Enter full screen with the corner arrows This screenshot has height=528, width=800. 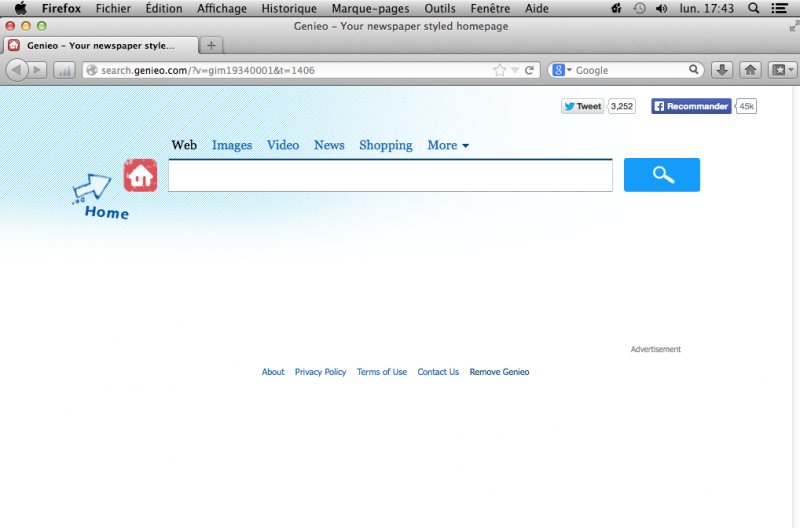click(794, 27)
